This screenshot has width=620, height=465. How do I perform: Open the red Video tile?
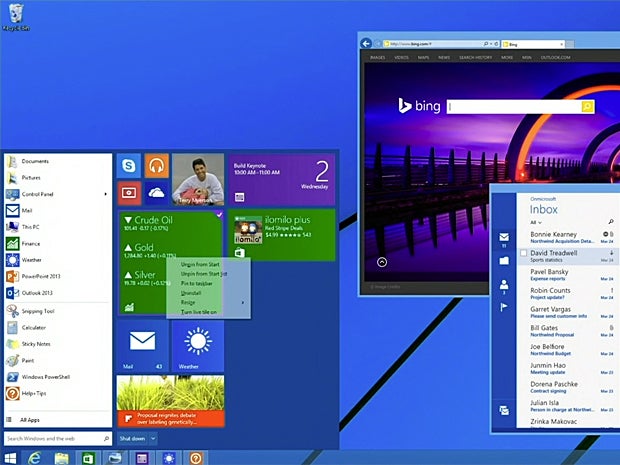[x=129, y=193]
